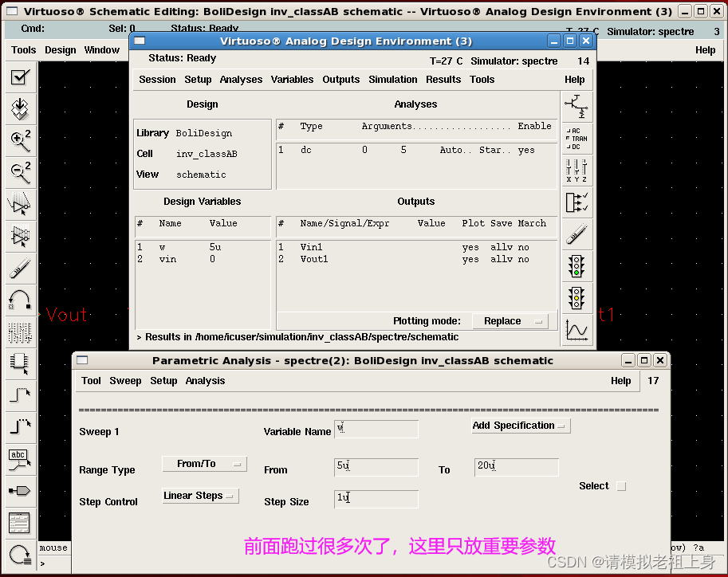Screen dimensions: 728x577
Task: Click the Zoom Out by 2 icon
Action: pos(20,173)
